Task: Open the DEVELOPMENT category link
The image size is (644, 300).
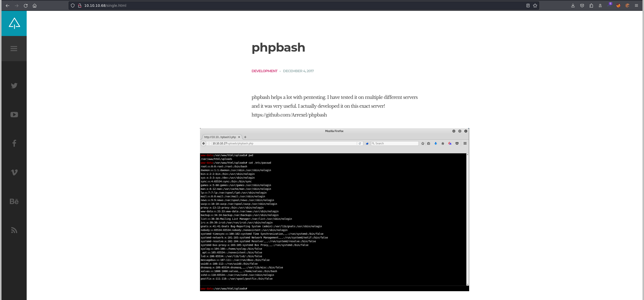Action: pyautogui.click(x=264, y=71)
